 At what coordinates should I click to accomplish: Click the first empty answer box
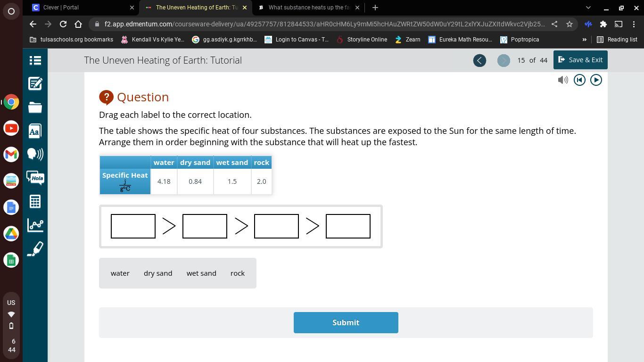[133, 226]
